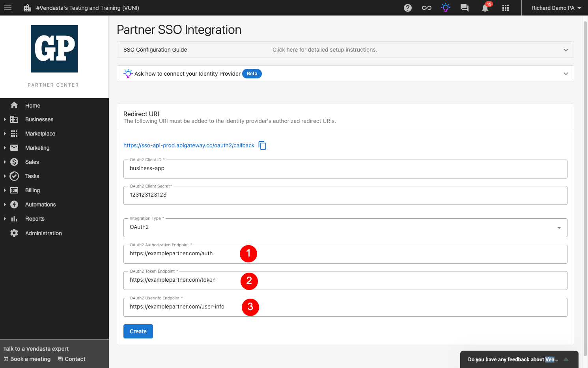Open the hamburger navigation menu
The height and width of the screenshot is (368, 588).
pos(8,8)
